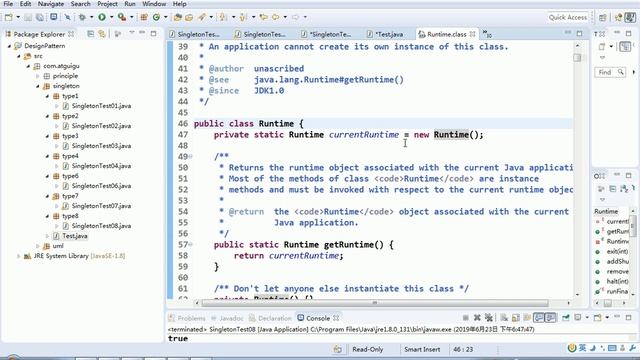Click the Java EE perspective icon
The image size is (640, 360).
pos(619,17)
